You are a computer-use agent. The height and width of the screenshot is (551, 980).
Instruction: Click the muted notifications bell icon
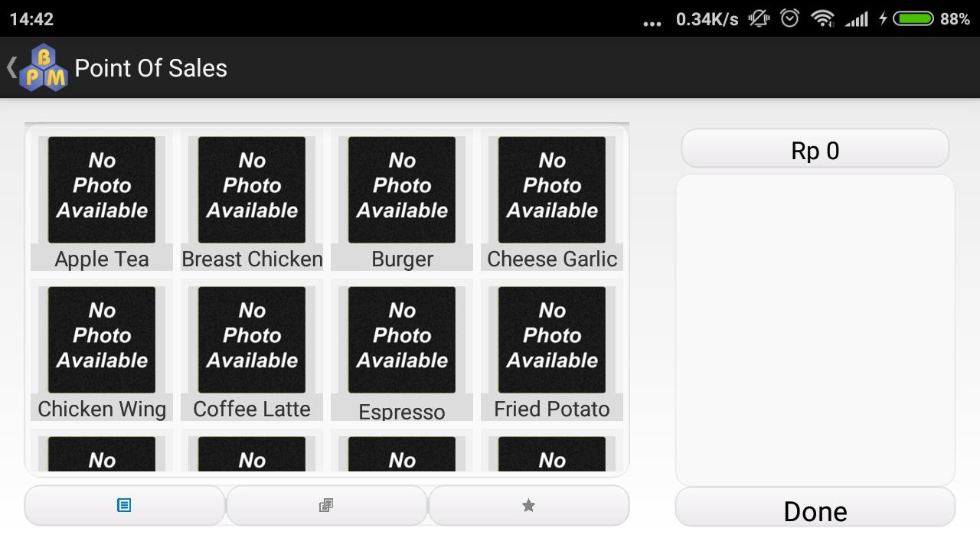point(758,18)
